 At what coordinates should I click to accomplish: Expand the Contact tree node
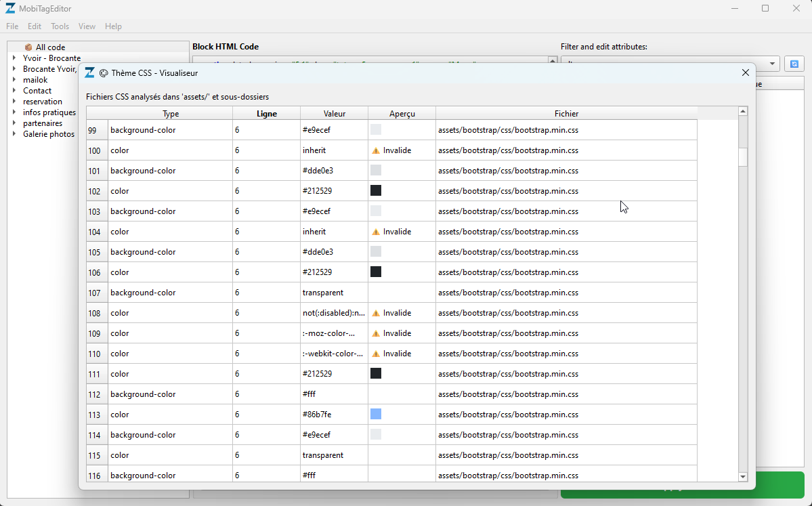coord(14,91)
